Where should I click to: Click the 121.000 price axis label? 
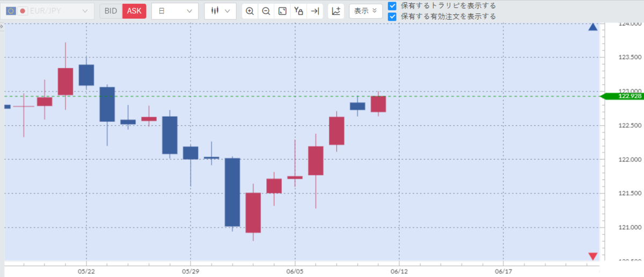630,228
